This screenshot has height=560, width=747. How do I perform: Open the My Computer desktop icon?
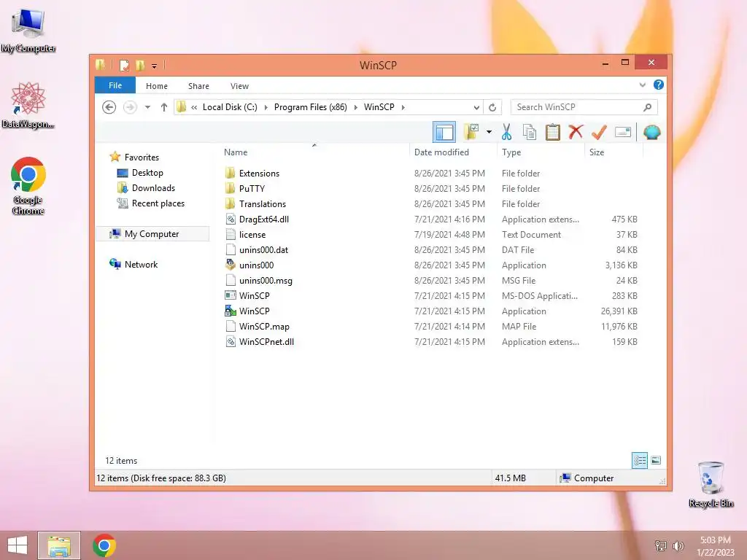tap(28, 30)
